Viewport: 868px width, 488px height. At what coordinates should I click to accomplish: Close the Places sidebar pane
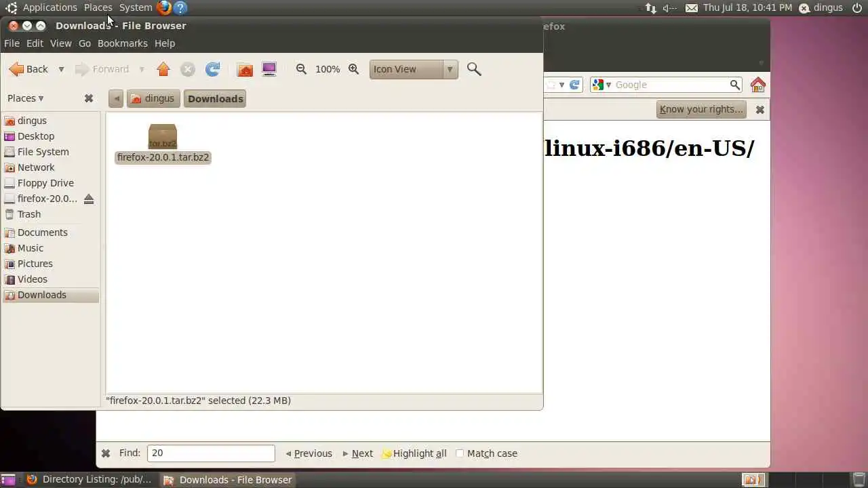click(89, 98)
